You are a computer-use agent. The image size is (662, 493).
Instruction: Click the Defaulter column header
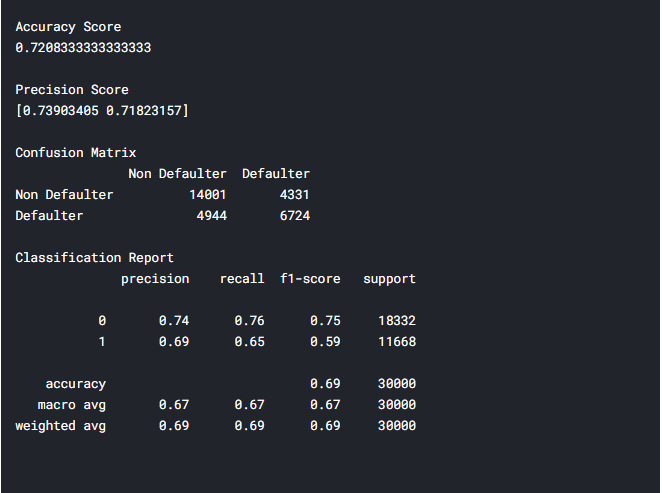276,174
